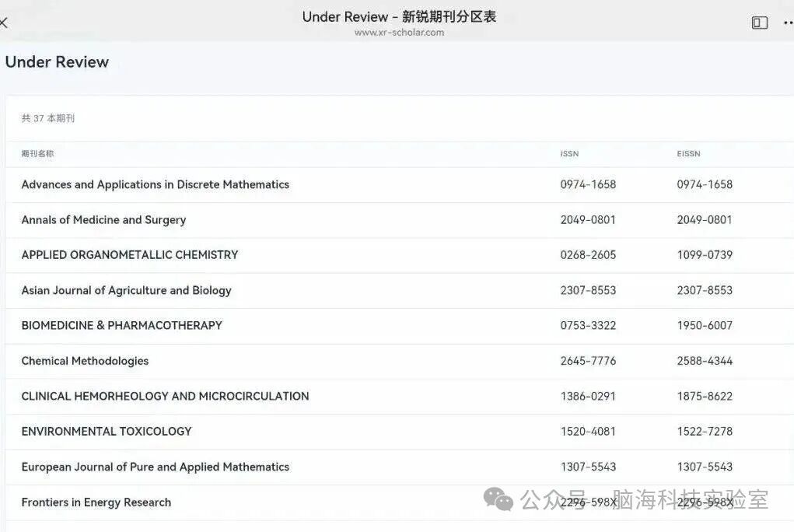Click the EISSN column header
This screenshot has width=794, height=532.
689,153
